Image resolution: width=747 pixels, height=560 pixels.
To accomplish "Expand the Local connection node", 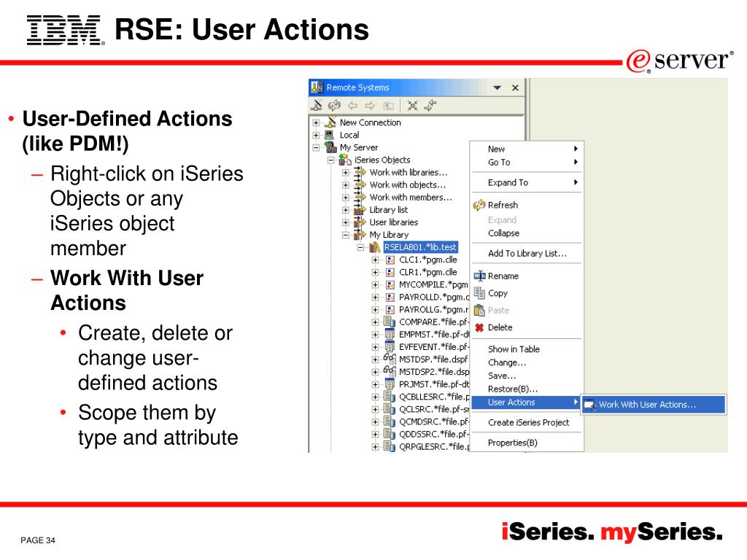I will [x=317, y=135].
